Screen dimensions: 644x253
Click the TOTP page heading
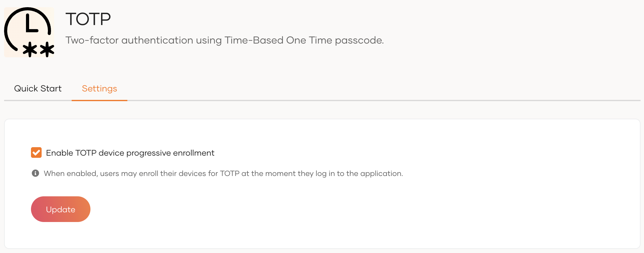point(88,19)
